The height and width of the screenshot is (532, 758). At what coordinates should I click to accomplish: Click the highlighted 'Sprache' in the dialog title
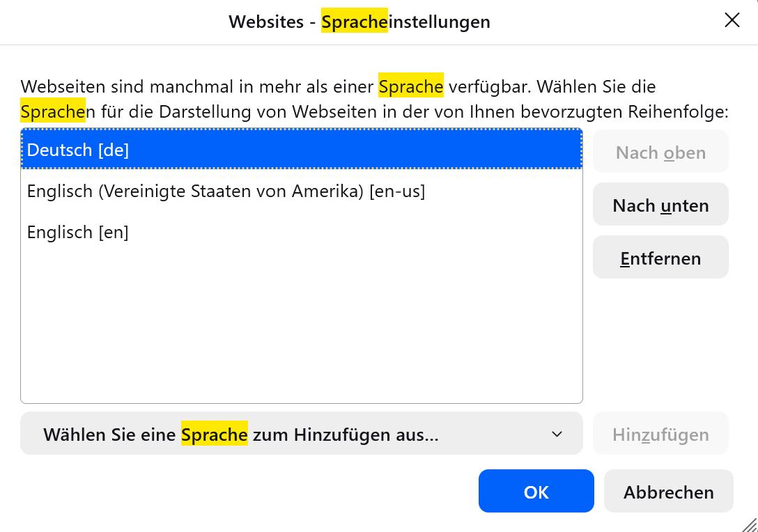click(x=354, y=22)
